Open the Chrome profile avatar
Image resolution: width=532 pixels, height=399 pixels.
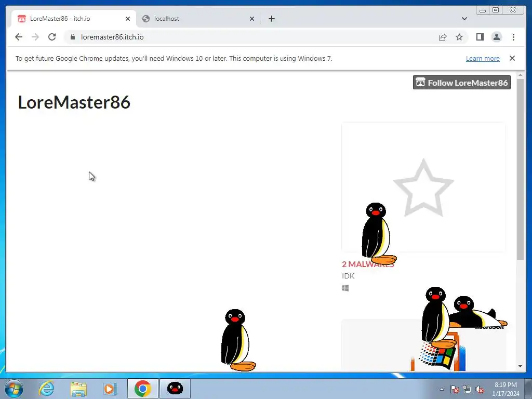click(496, 37)
